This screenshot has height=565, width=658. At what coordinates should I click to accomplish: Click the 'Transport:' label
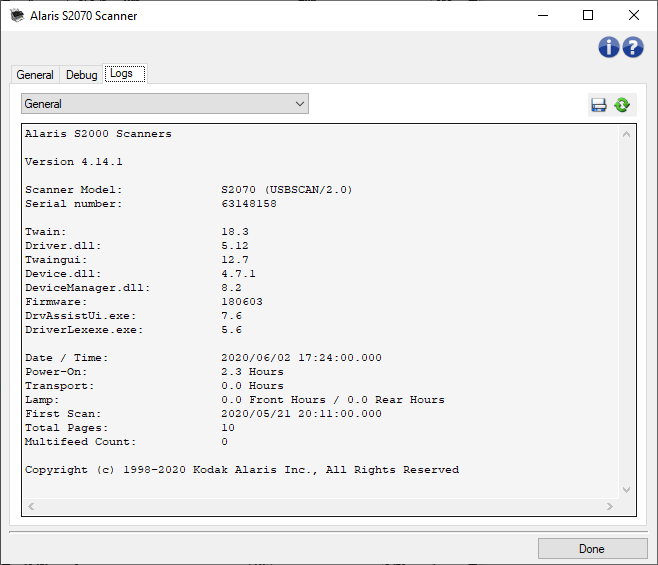(x=60, y=386)
